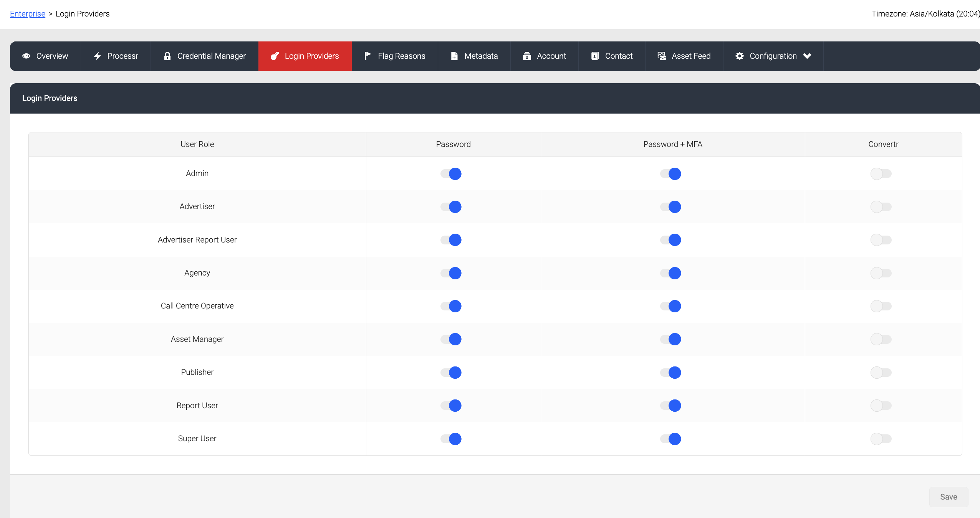Viewport: 980px width, 518px height.
Task: Open the Contact tab
Action: pyautogui.click(x=612, y=56)
